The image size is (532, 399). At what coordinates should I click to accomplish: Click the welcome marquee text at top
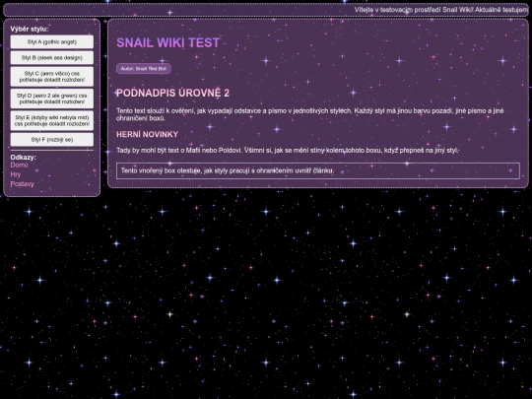click(441, 10)
